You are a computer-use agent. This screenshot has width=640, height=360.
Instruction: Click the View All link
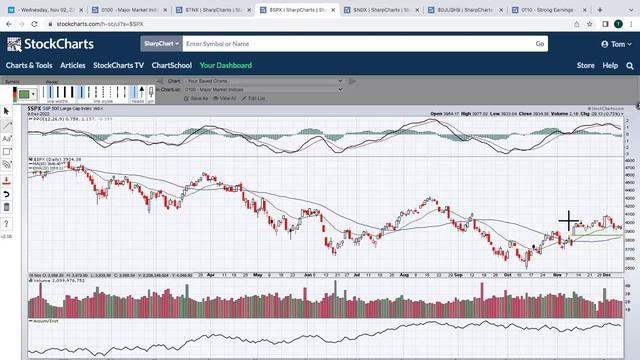[225, 98]
